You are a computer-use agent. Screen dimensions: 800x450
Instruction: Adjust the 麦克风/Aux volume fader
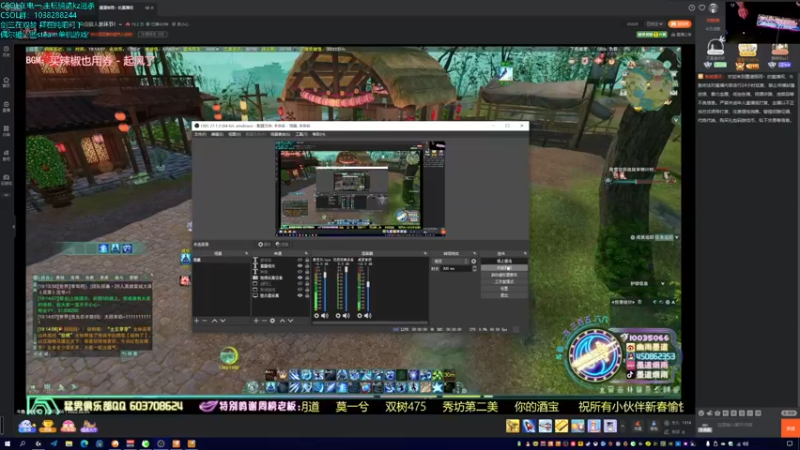325,289
